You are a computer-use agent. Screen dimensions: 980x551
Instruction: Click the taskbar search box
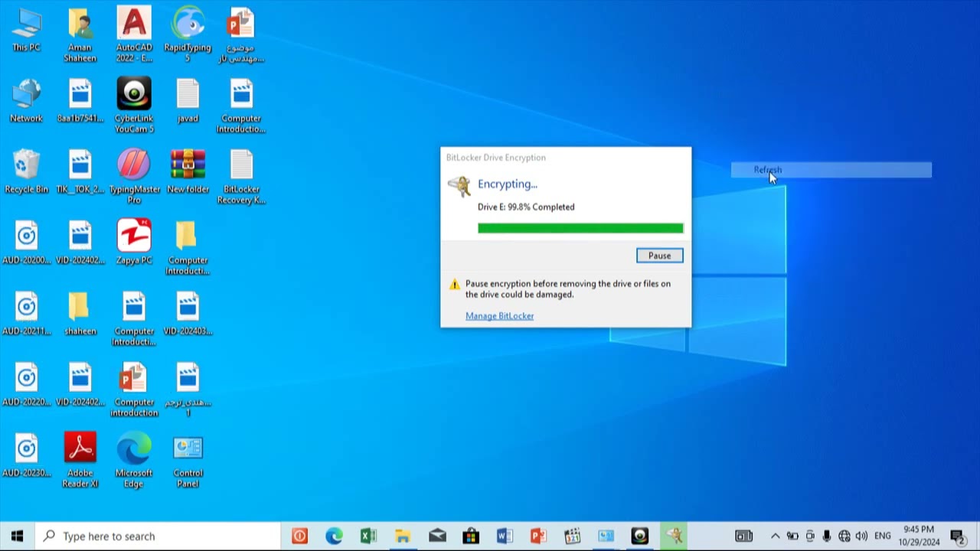point(158,536)
